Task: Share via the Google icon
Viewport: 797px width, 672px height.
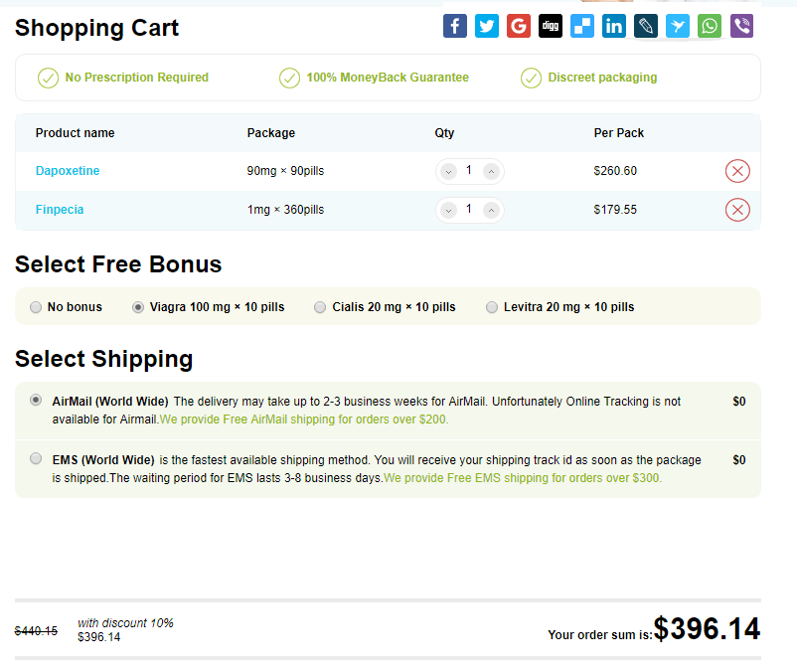Action: (x=519, y=26)
